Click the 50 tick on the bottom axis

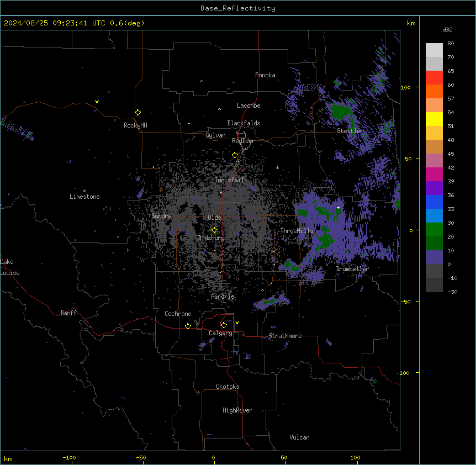coord(284,457)
